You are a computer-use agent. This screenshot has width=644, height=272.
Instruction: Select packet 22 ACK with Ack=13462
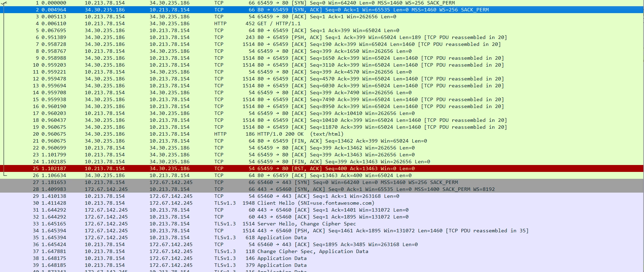coord(322,148)
